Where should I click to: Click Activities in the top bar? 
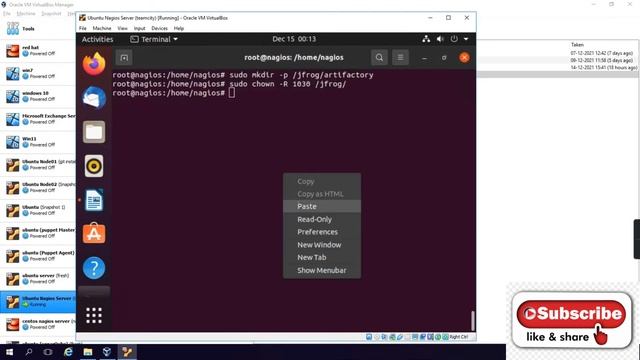click(97, 39)
